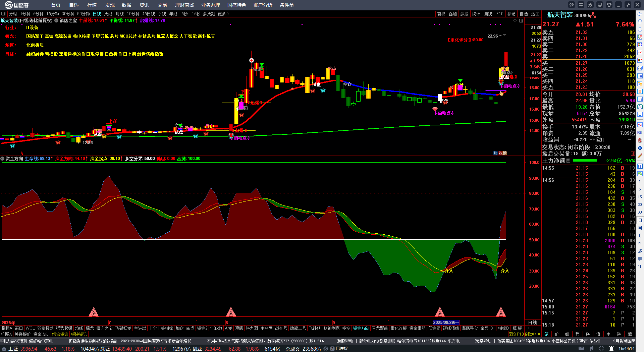Switch to 周线 weekly chart tab
Viewport: 644px width, 352px height.
point(108,14)
